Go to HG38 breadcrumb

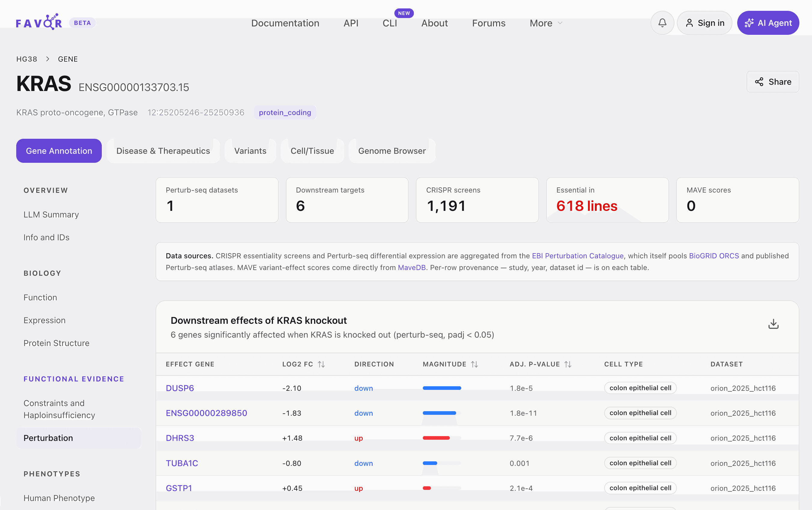[x=27, y=59]
